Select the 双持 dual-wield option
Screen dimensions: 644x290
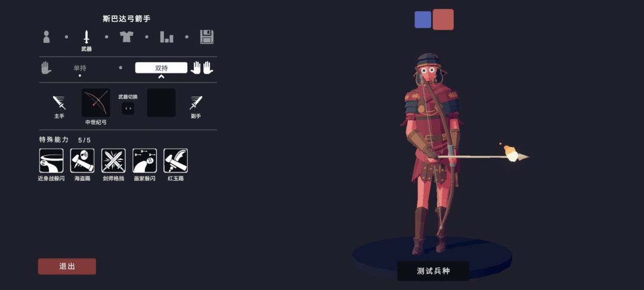coord(162,68)
